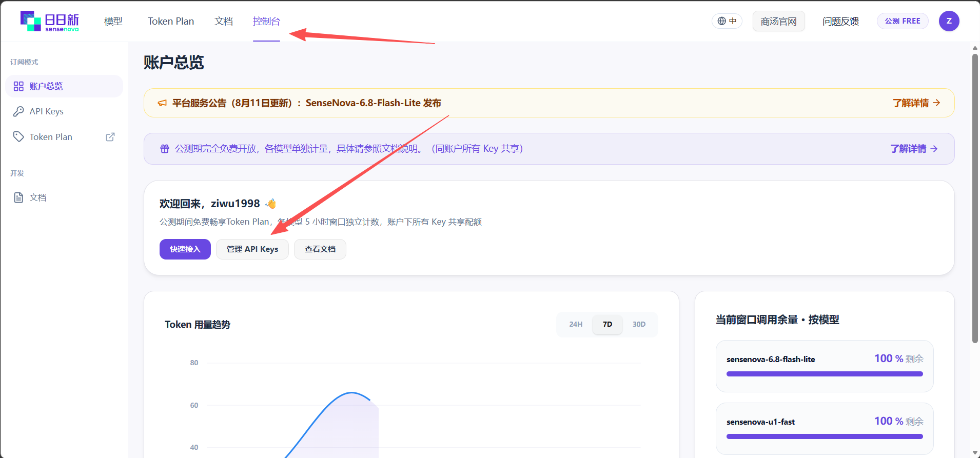Click the 管理 API Keys button

point(252,249)
